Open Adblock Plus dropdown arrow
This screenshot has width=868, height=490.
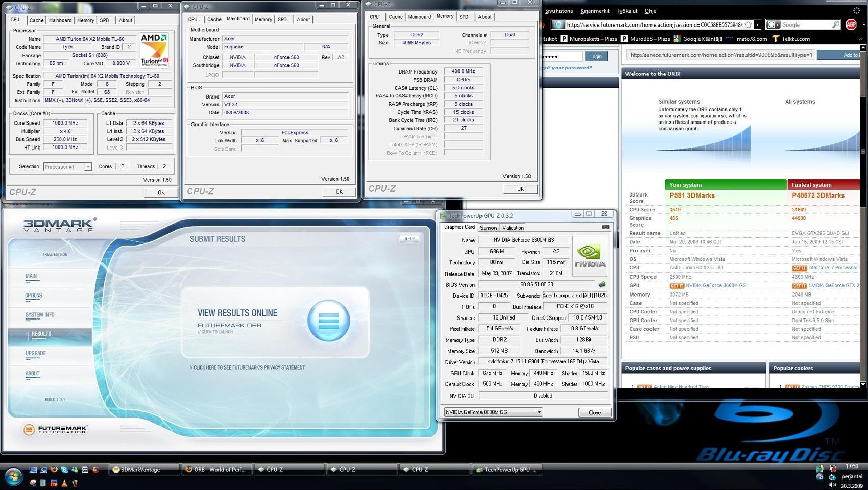tap(863, 24)
